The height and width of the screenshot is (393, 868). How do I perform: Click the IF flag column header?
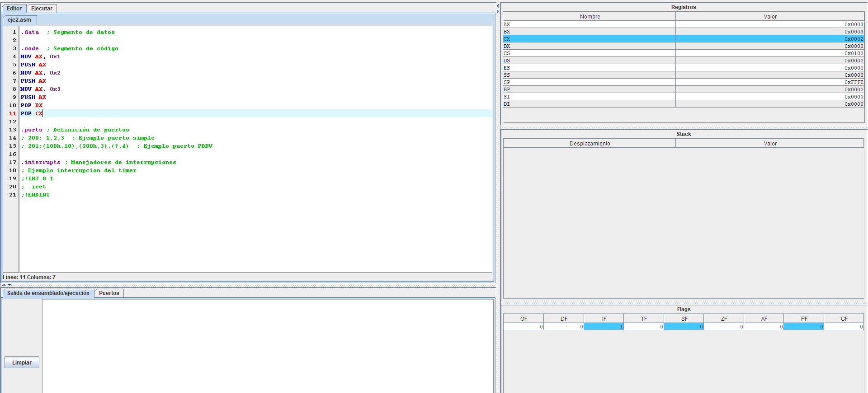pyautogui.click(x=604, y=319)
